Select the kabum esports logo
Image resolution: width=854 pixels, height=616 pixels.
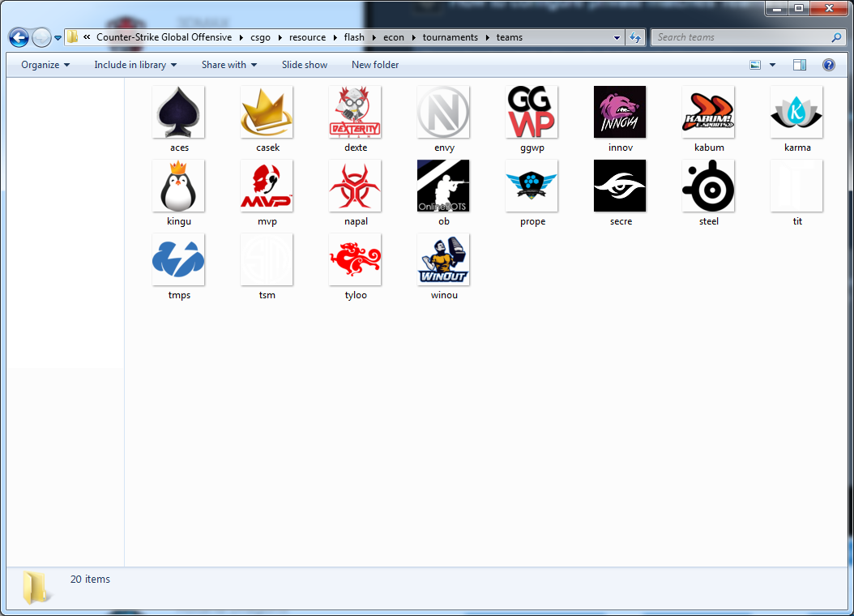708,112
